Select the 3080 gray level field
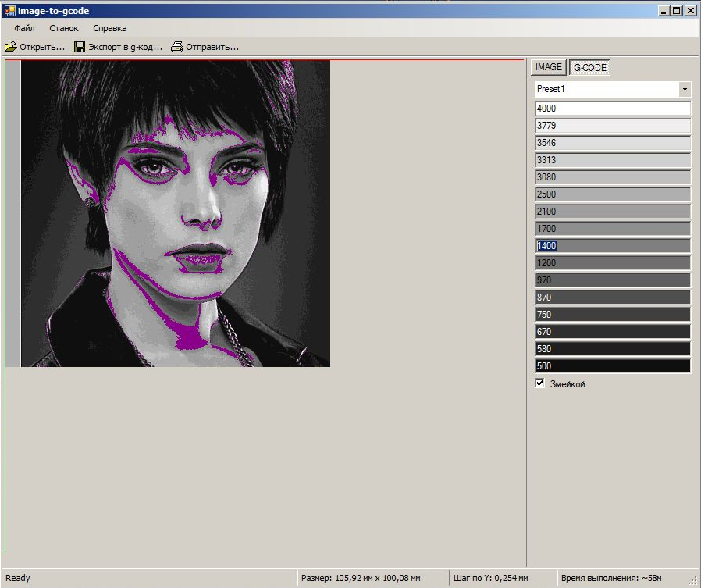The image size is (701, 588). [x=613, y=177]
